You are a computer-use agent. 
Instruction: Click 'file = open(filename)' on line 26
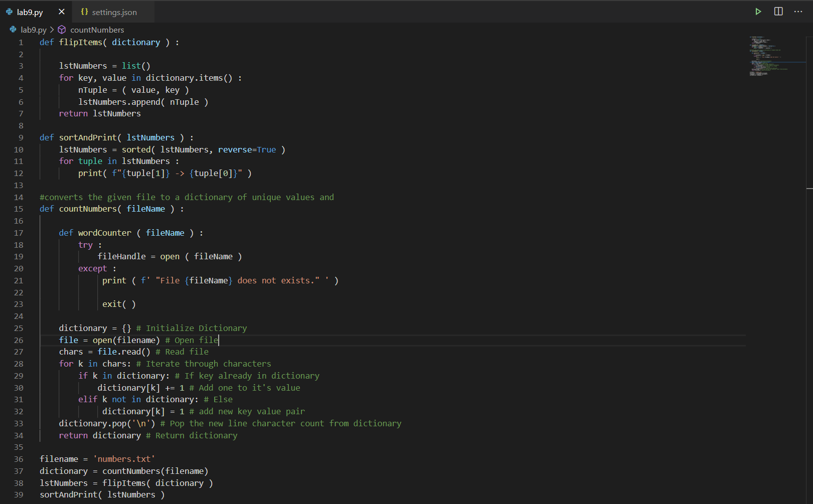pos(109,340)
